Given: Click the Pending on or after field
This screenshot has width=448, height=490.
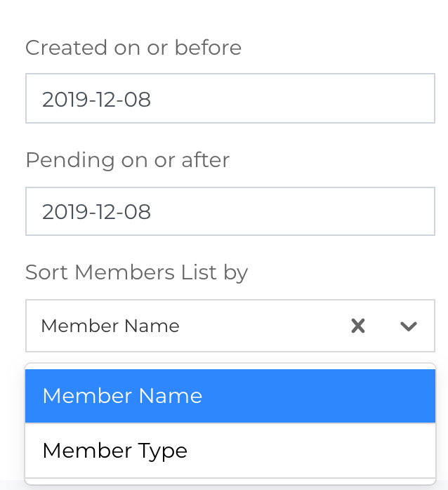Looking at the screenshot, I should (x=230, y=211).
